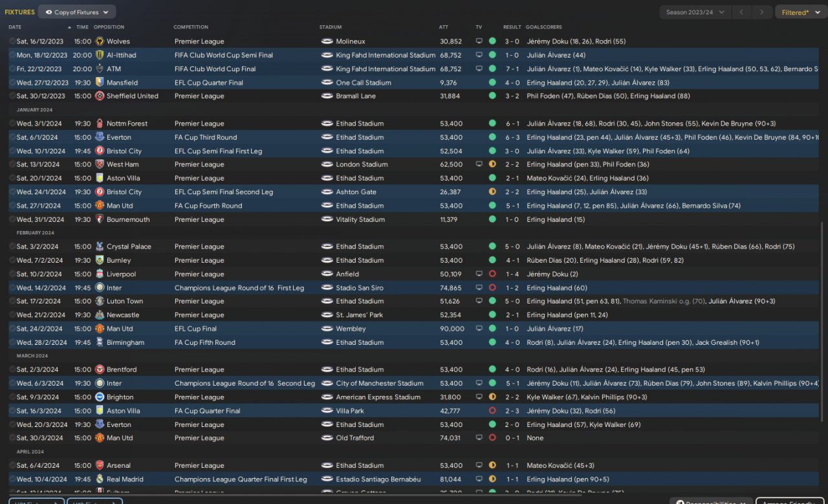This screenshot has height=504, width=828.
Task: Open the Copy of Fixtures view dropdown
Action: 77,12
